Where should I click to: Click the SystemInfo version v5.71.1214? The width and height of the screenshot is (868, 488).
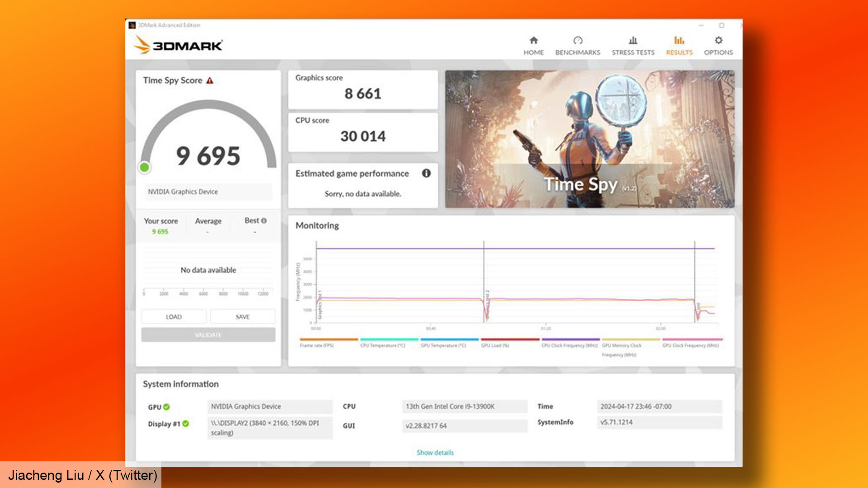pos(660,422)
